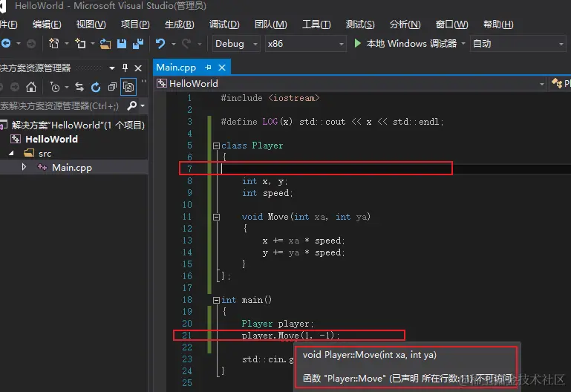Open the 帮助(H) menu
This screenshot has width=571, height=392.
pyautogui.click(x=498, y=24)
